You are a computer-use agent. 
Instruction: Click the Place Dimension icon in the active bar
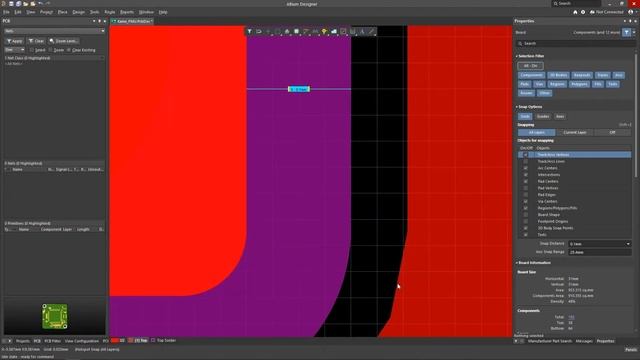click(353, 31)
